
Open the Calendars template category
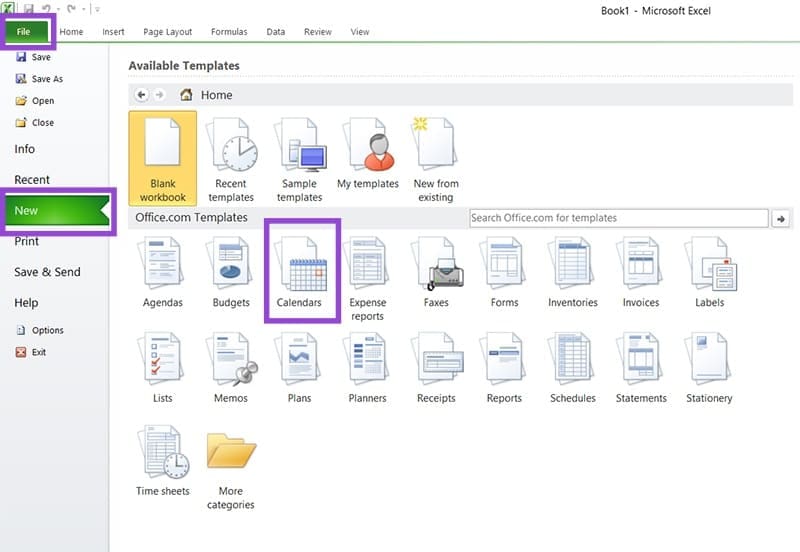click(301, 272)
